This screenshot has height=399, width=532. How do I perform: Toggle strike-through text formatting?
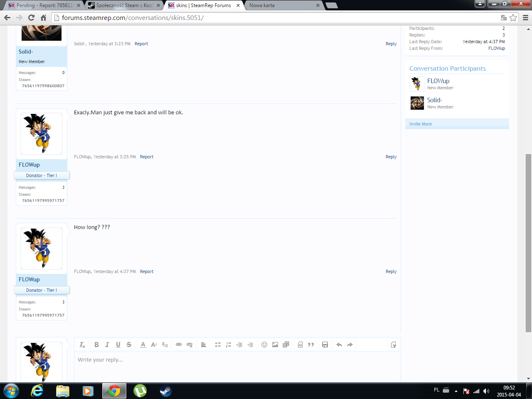point(129,345)
